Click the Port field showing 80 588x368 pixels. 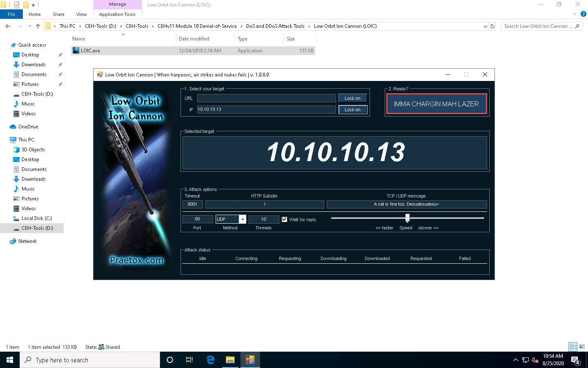tap(197, 219)
